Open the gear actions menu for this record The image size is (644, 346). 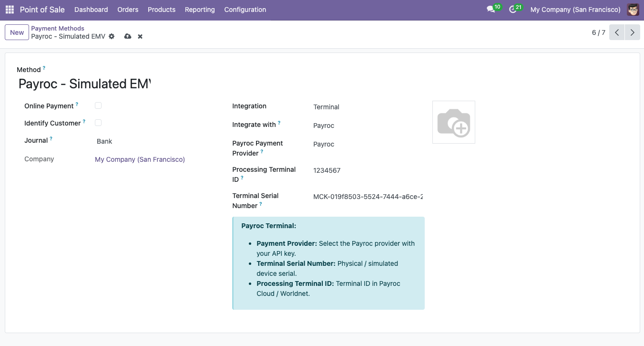(112, 36)
